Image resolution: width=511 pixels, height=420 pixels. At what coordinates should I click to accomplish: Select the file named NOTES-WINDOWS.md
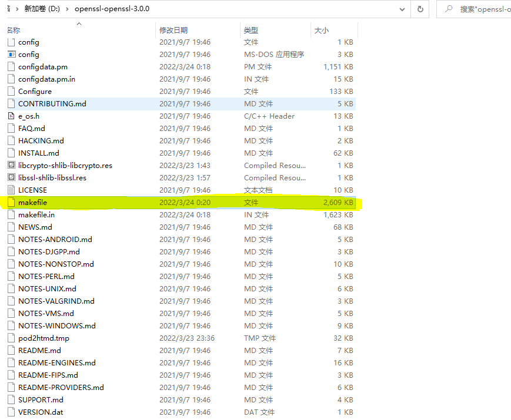(56, 326)
